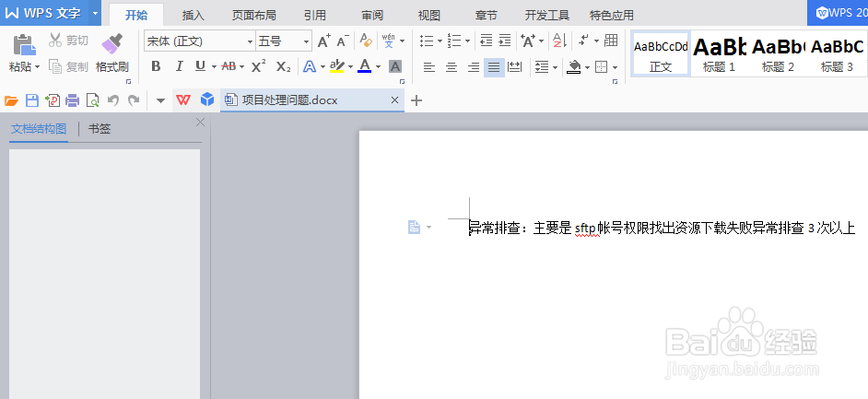Switch to the 页面布局 ribbon tab
868x399 pixels.
pyautogui.click(x=253, y=16)
